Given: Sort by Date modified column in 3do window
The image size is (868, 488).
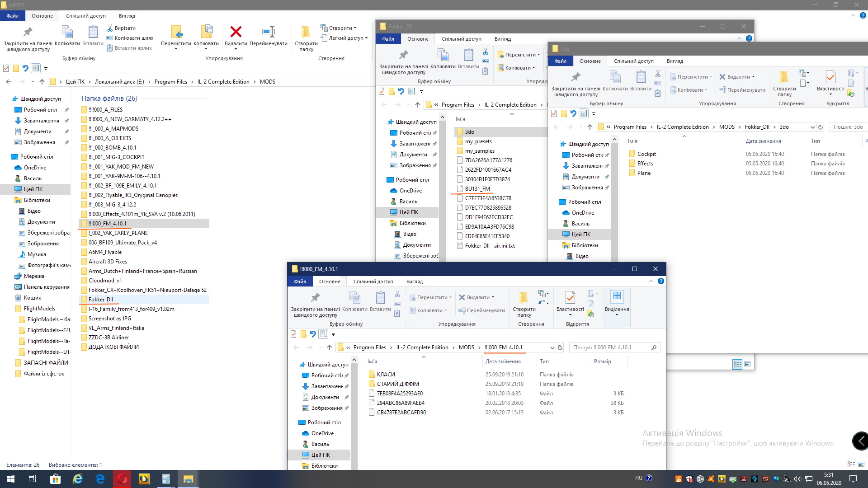Looking at the screenshot, I should pos(763,141).
